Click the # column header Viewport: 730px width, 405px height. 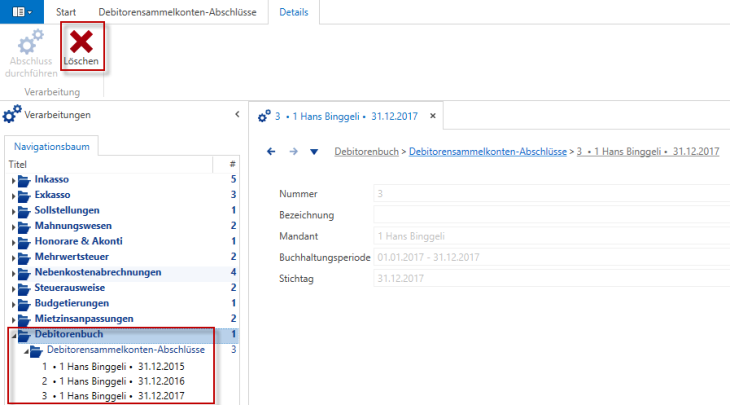click(226, 164)
